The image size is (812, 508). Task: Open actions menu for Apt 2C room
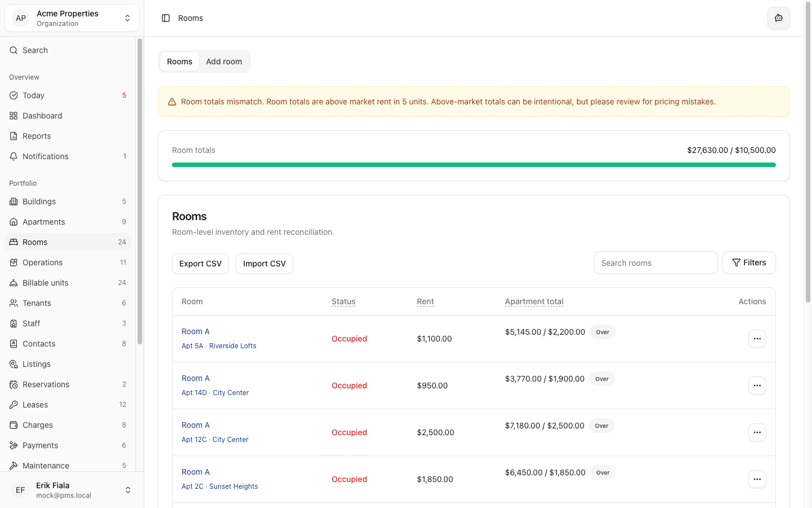(x=757, y=479)
